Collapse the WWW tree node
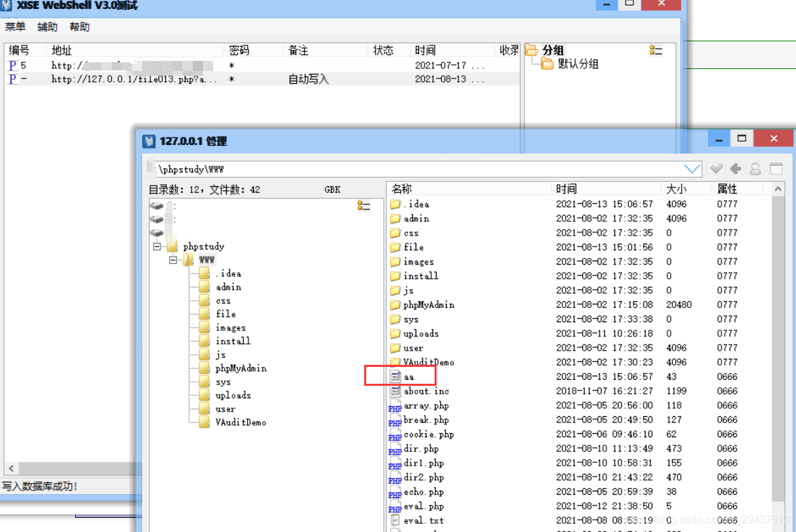Screen dimensions: 796x532 click(173, 260)
